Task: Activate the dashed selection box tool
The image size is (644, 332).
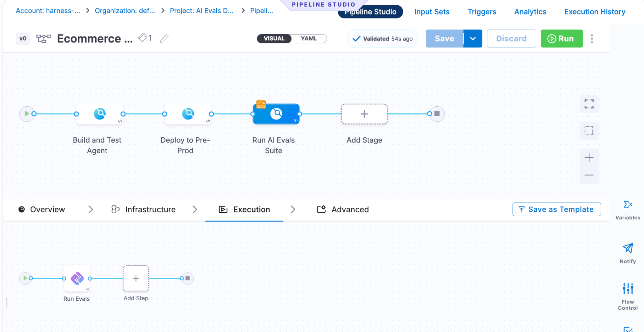Action: 589,130
